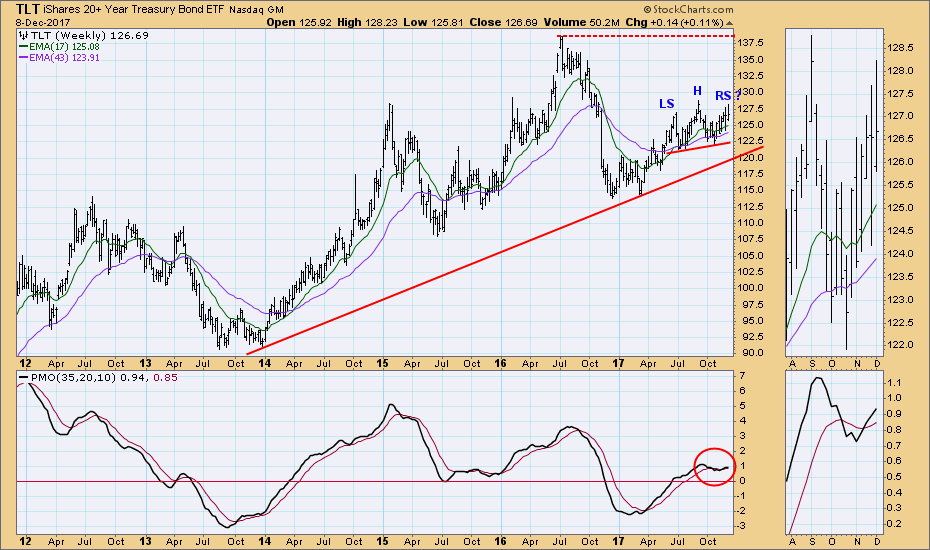Click the TLT ticker symbol title
The image size is (930, 550).
click(x=27, y=9)
